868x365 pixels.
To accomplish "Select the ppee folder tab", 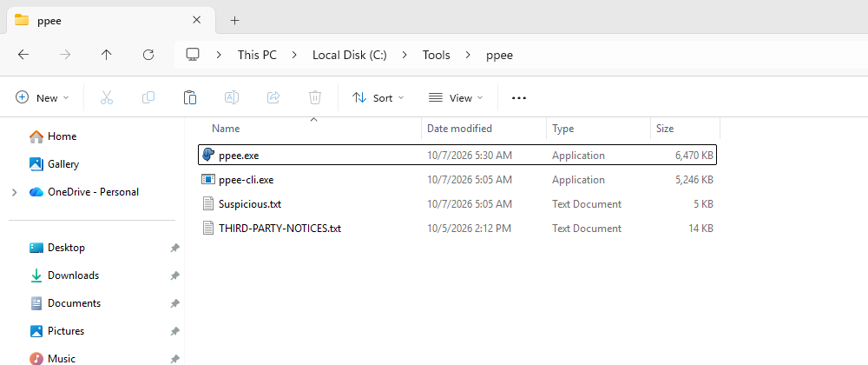I will (111, 21).
